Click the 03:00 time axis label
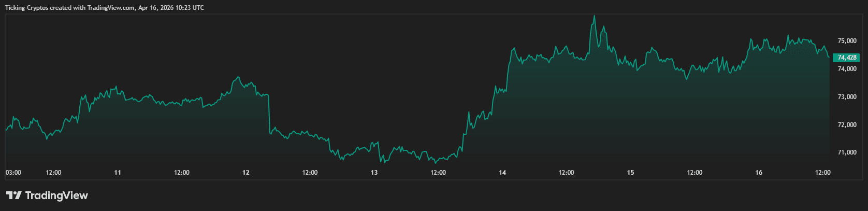The height and width of the screenshot is (211, 868). tap(13, 173)
